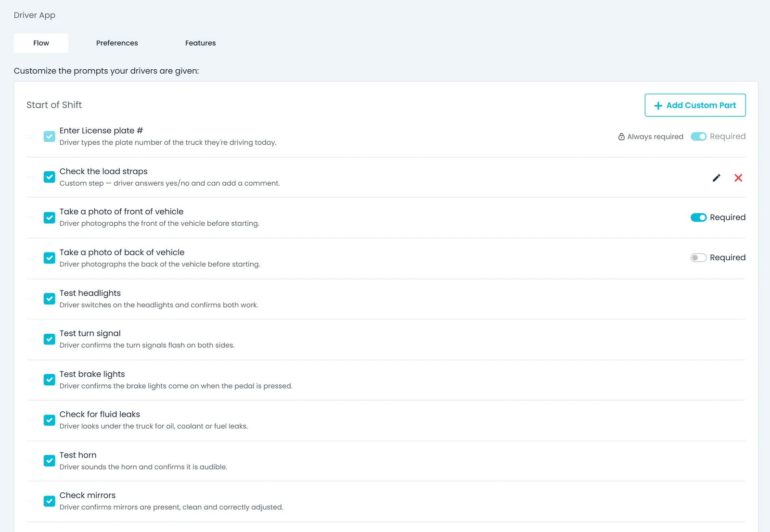Click the 'Check for fluid leaks' step title

pos(100,414)
